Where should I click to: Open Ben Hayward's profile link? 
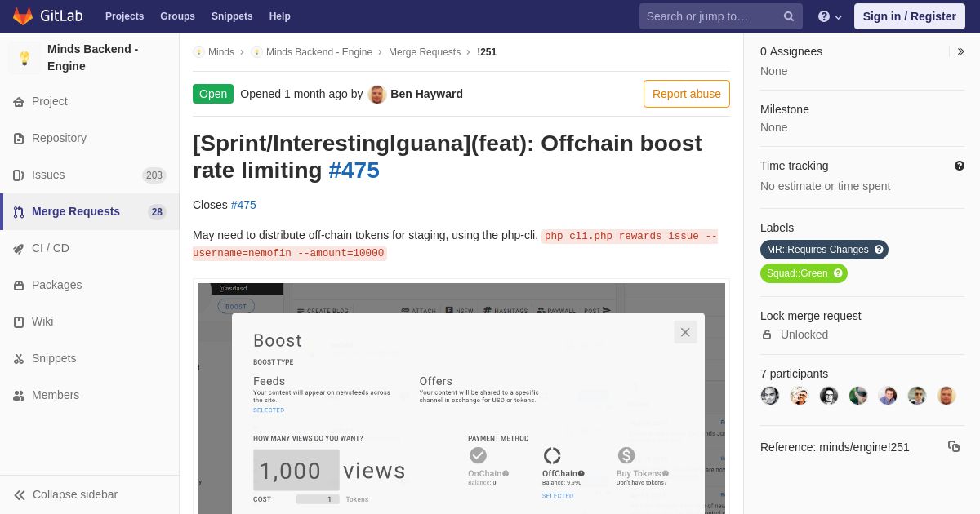point(426,94)
